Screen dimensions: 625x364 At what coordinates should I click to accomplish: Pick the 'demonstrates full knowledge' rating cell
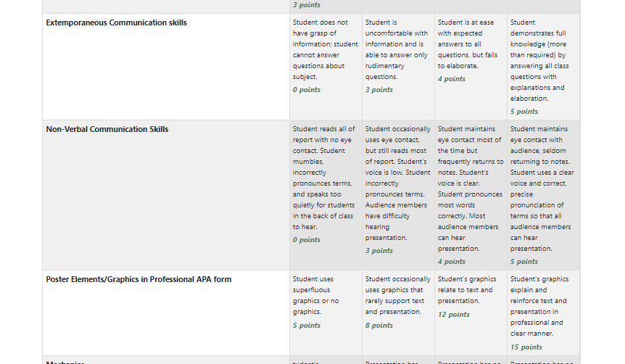543,67
